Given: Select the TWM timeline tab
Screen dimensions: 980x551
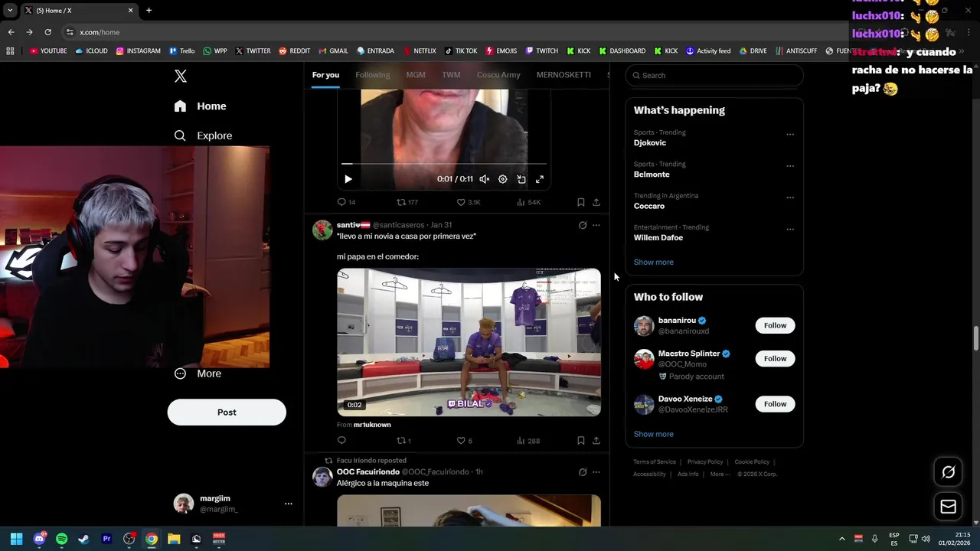Looking at the screenshot, I should 451,75.
